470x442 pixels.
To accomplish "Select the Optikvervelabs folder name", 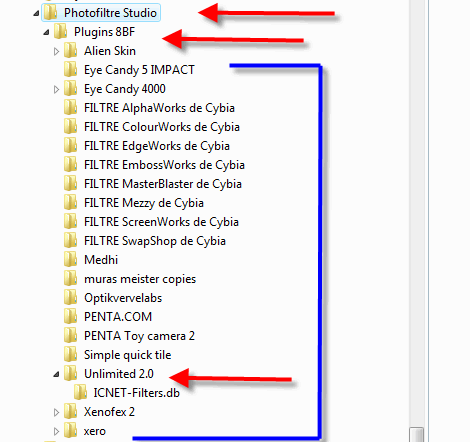I will pyautogui.click(x=123, y=298).
